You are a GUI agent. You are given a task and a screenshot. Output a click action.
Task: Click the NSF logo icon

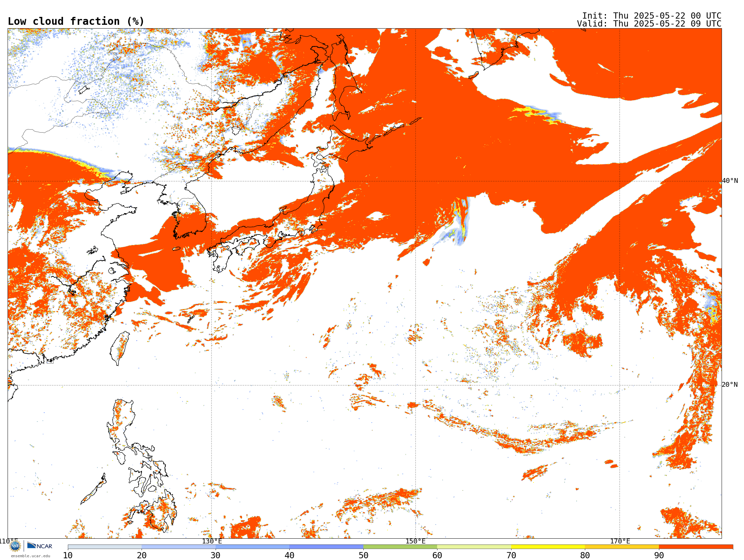coord(15,546)
